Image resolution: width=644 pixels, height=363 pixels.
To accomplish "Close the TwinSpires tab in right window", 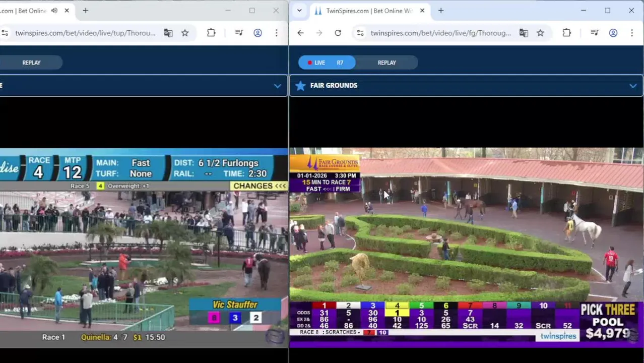I will (422, 11).
